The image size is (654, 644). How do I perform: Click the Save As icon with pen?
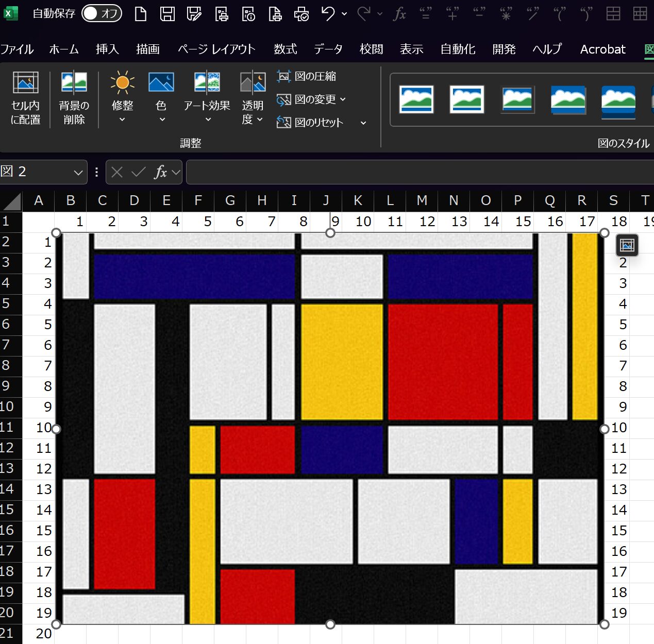click(194, 14)
